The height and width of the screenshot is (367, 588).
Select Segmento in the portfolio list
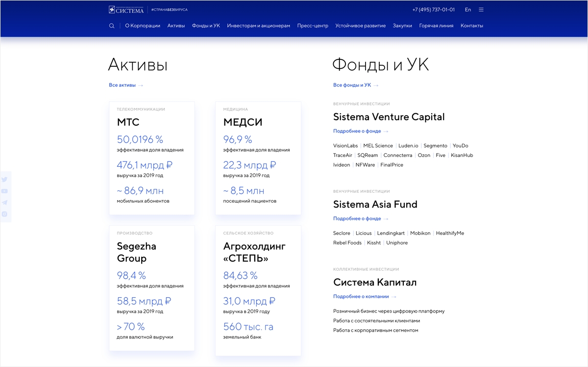[x=436, y=146]
